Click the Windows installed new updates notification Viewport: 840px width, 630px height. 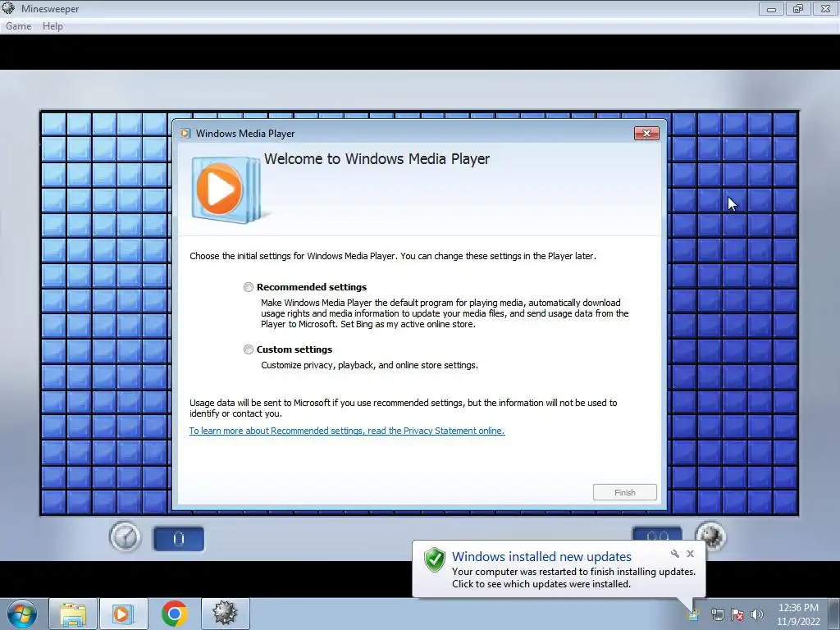[559, 569]
